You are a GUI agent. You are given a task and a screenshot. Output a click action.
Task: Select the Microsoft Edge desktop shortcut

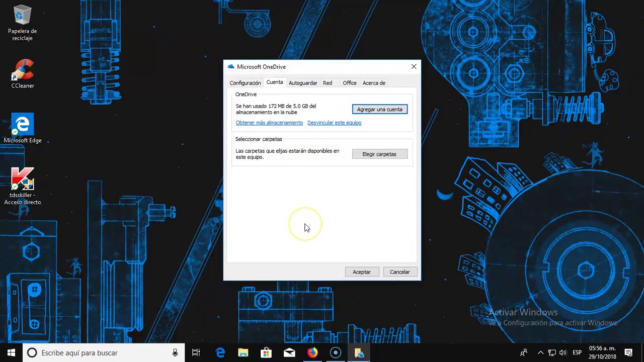pyautogui.click(x=23, y=129)
